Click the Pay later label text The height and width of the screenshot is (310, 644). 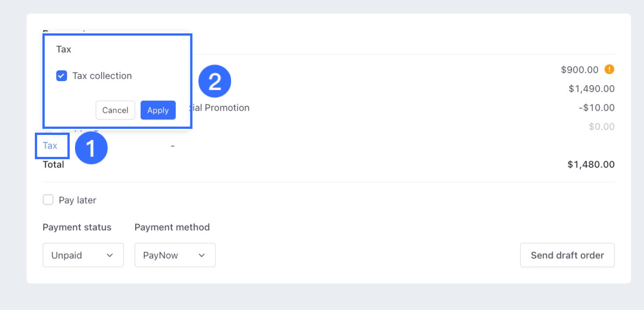(x=77, y=200)
